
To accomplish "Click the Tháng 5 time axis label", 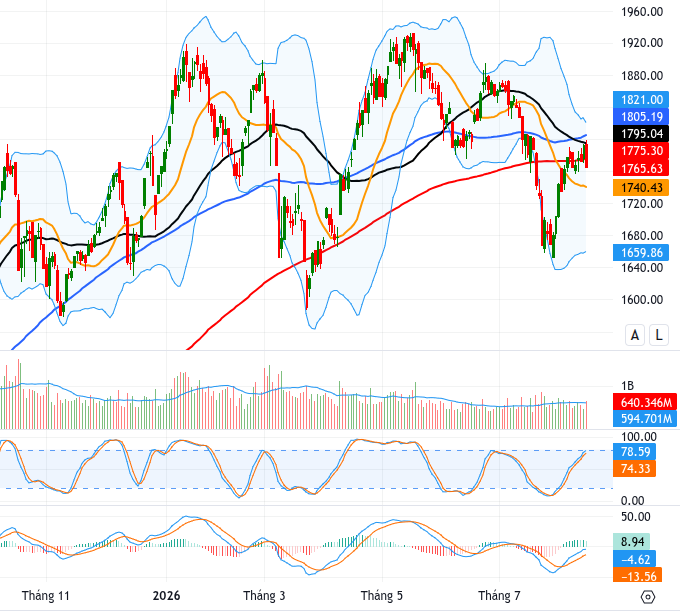I will point(382,596).
